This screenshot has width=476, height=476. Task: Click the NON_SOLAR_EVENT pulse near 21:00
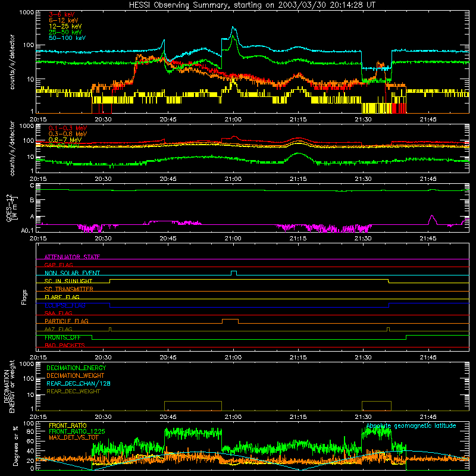click(234, 273)
